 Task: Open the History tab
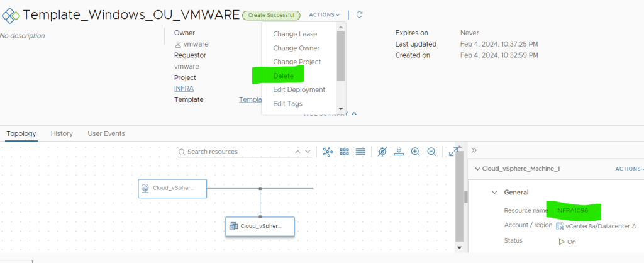pyautogui.click(x=62, y=133)
